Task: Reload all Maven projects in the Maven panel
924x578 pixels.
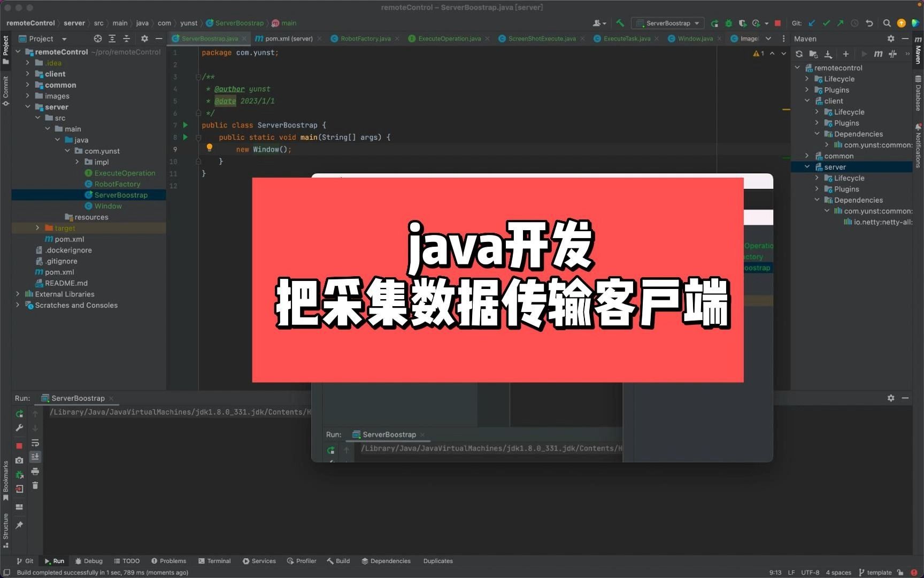Action: point(798,54)
